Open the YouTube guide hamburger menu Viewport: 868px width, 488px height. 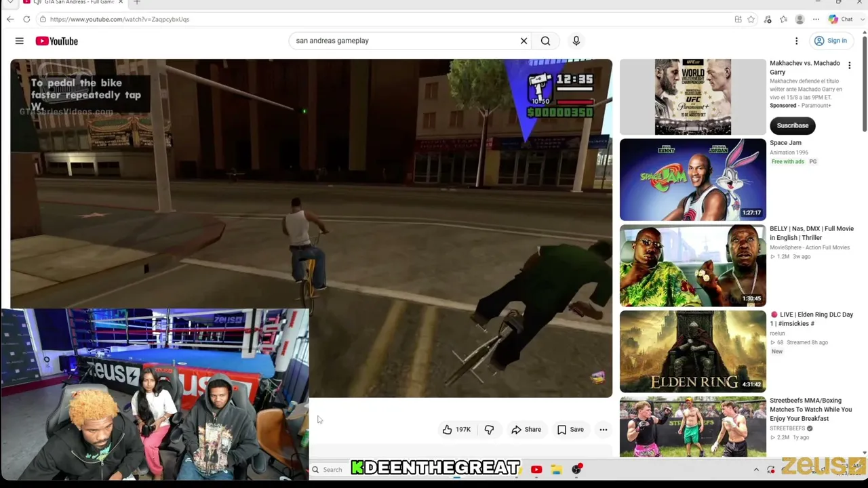[19, 41]
